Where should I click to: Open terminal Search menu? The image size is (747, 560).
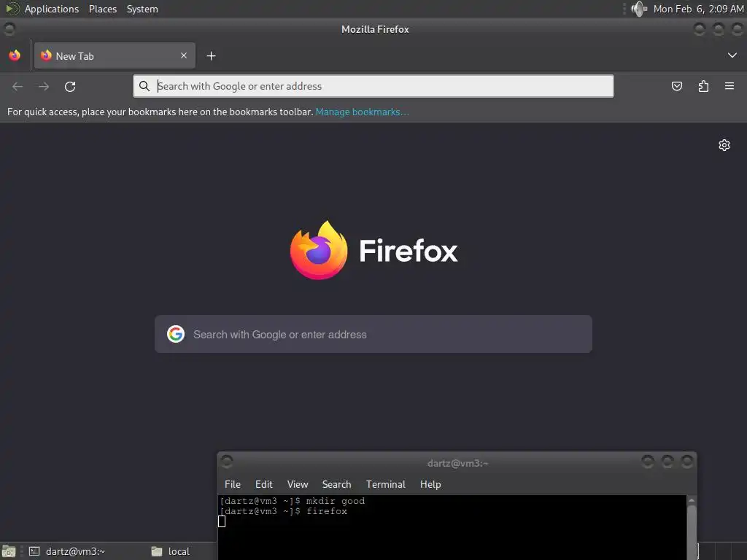pos(336,484)
